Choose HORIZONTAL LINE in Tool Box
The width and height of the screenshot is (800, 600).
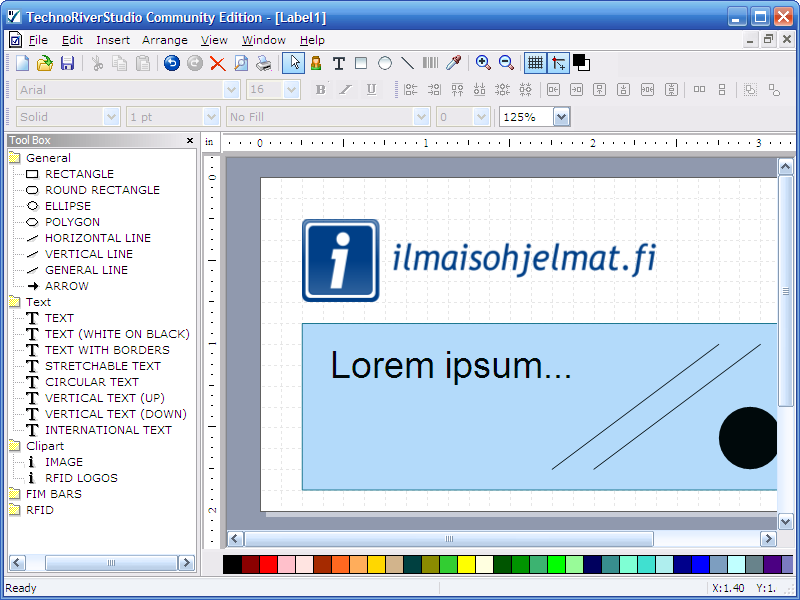98,238
